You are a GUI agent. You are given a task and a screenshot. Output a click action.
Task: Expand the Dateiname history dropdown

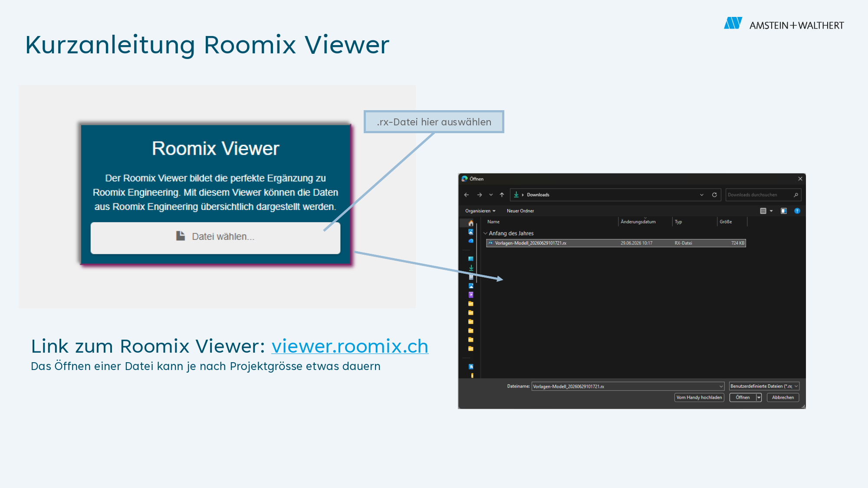pos(721,386)
